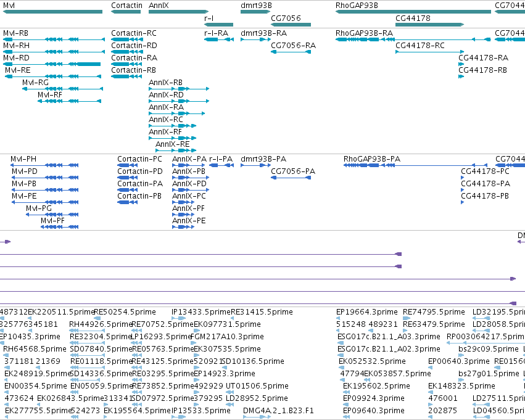Click the AnnIX-RE transcript
Image resolution: width=525 pixels, height=420 pixels.
click(x=176, y=150)
